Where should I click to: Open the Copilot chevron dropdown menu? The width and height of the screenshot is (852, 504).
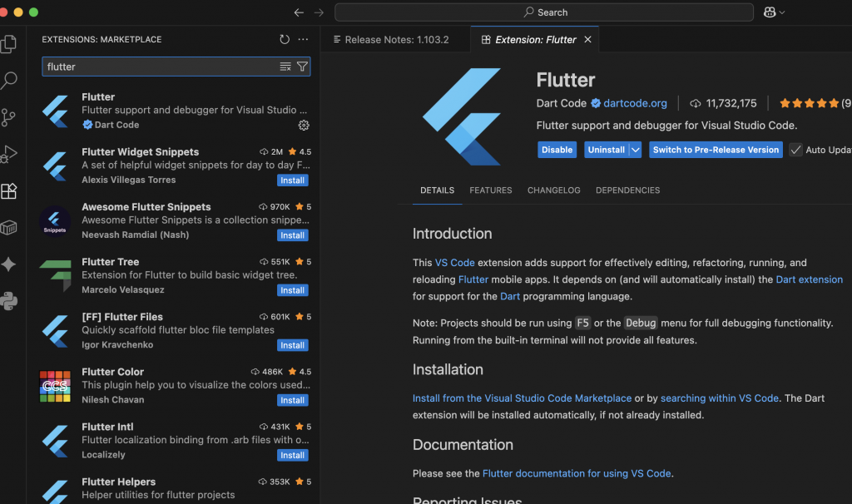point(782,12)
